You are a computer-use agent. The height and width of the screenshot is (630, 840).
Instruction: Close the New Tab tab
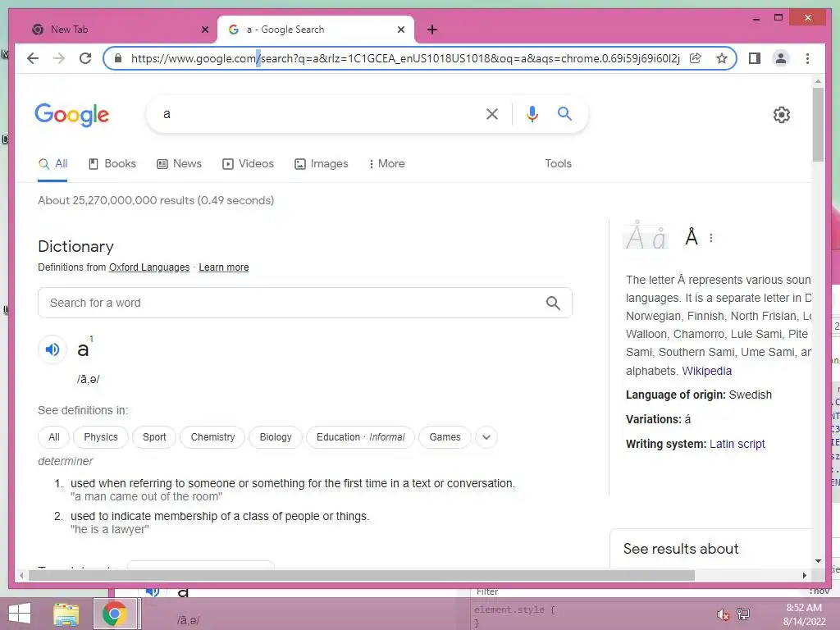click(204, 30)
